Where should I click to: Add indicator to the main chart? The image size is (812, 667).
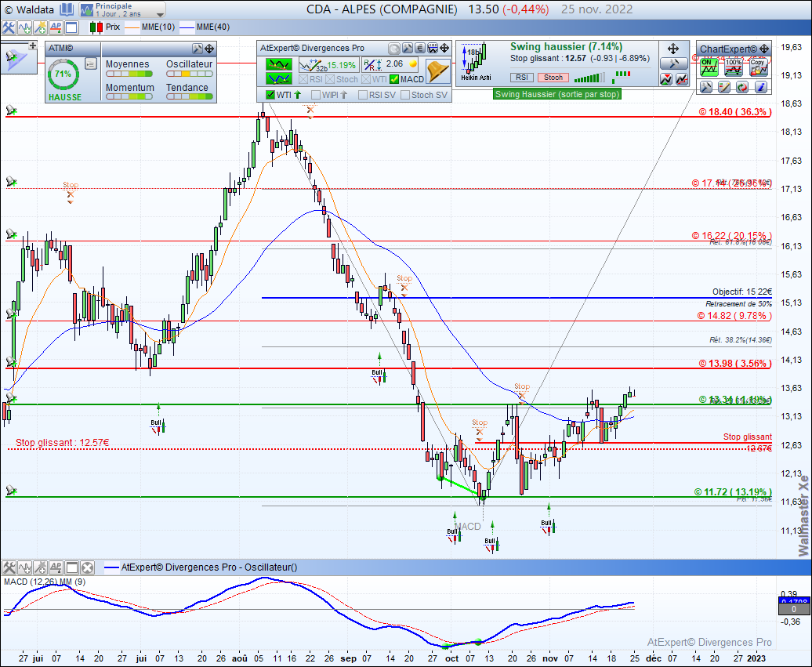click(x=24, y=27)
